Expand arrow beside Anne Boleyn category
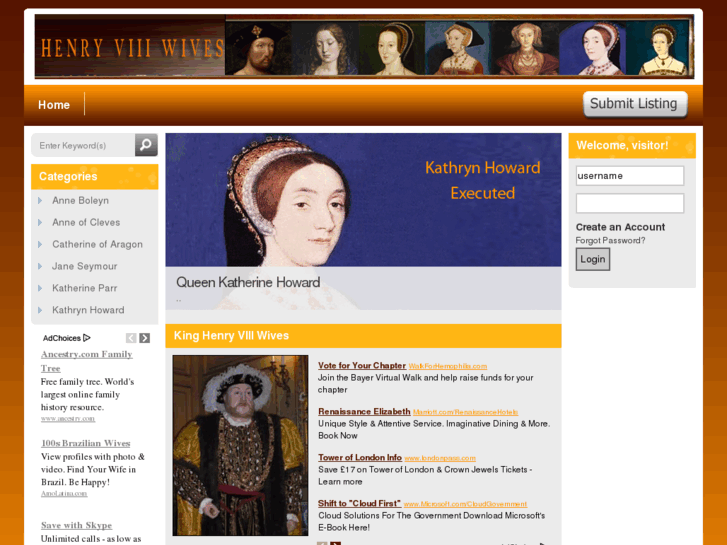This screenshot has width=727, height=545. [x=40, y=200]
